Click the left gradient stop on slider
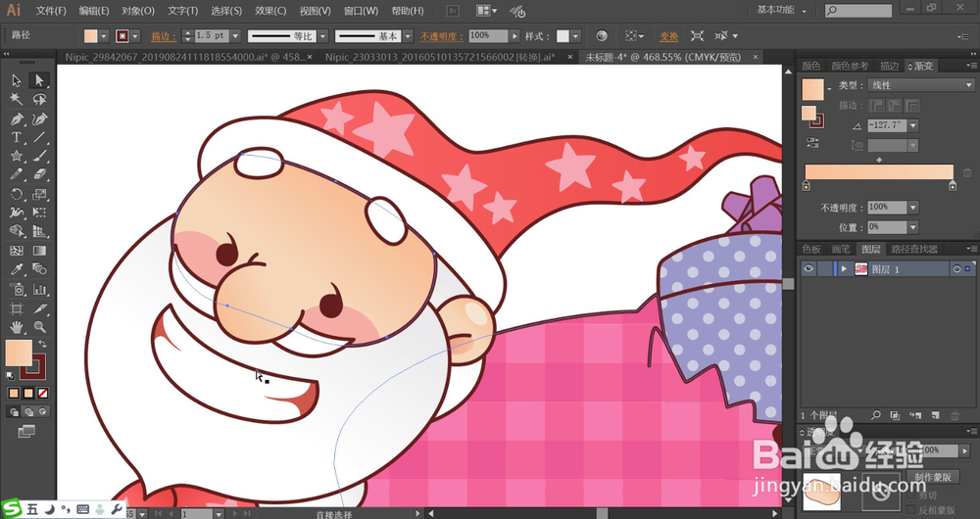Image resolution: width=980 pixels, height=519 pixels. [x=807, y=185]
